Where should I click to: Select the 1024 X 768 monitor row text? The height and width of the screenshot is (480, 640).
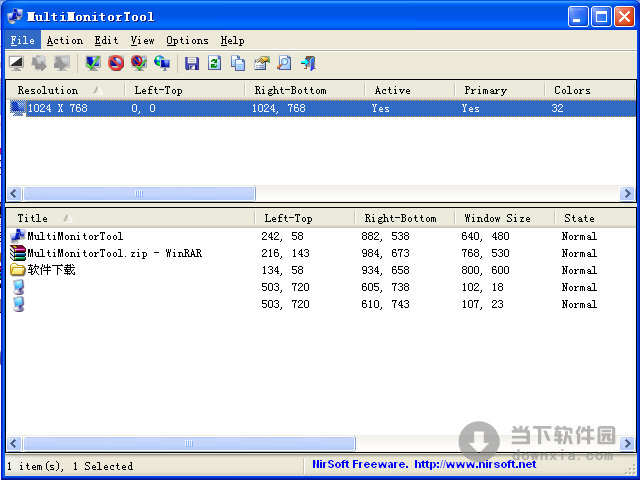pos(58,108)
